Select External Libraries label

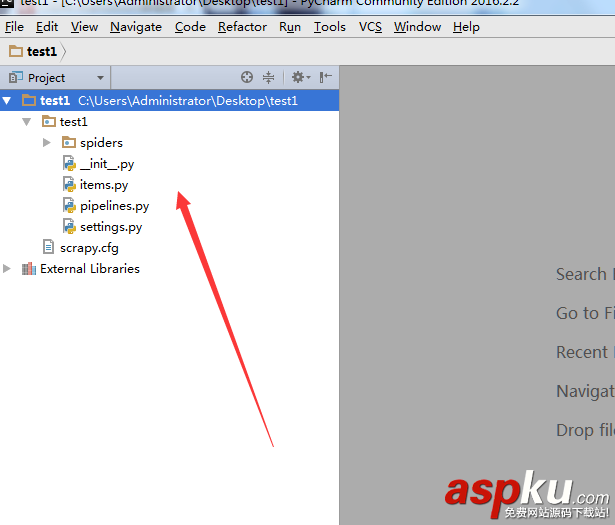[x=90, y=269]
